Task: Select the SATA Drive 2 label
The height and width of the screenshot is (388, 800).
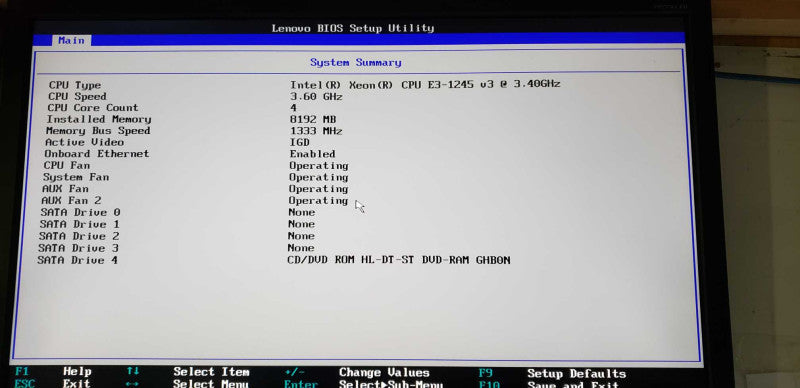Action: click(79, 236)
